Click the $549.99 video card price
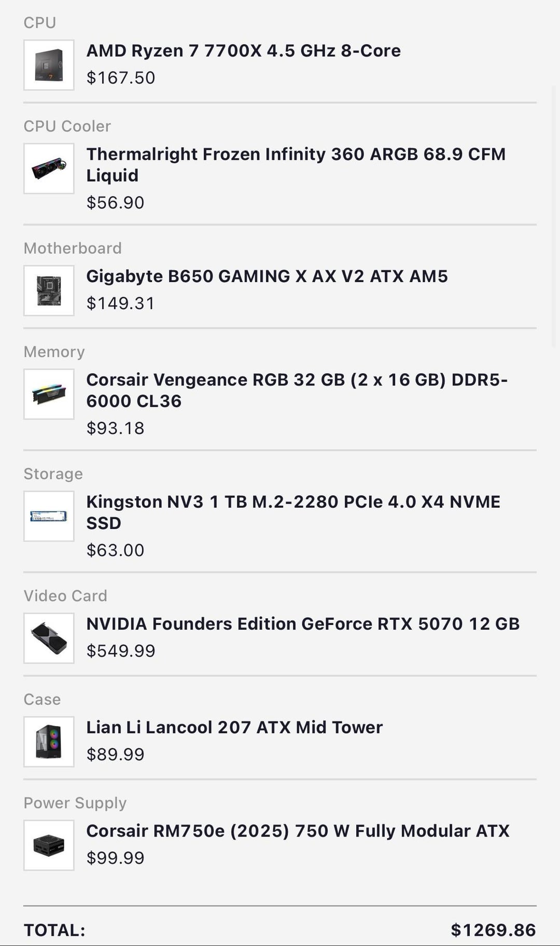Viewport: 560px width, 946px height. pos(121,651)
